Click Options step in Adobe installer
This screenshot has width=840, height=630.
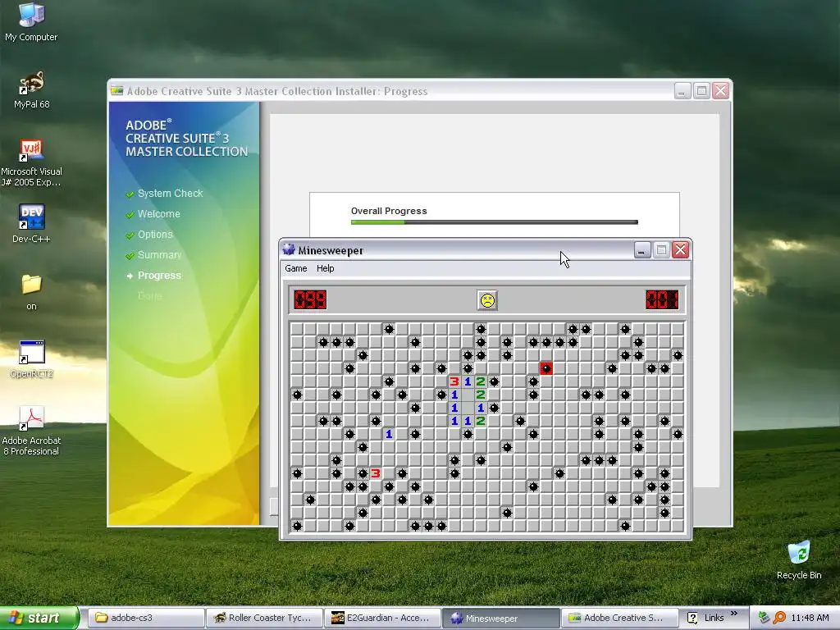155,234
